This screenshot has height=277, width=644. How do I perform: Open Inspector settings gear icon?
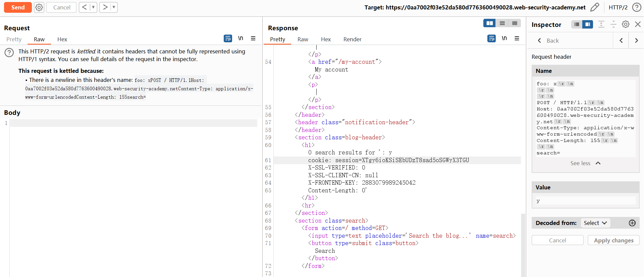point(626,24)
